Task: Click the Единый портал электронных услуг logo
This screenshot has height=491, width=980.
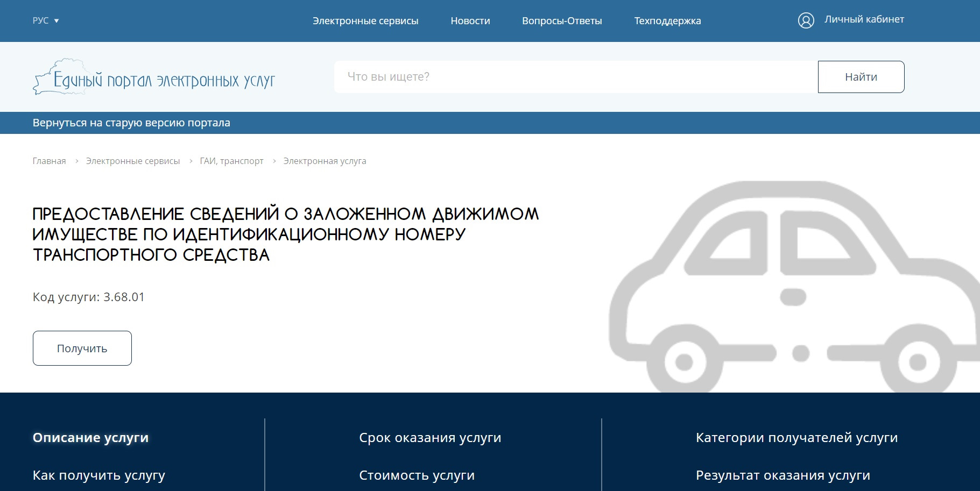Action: coord(154,77)
